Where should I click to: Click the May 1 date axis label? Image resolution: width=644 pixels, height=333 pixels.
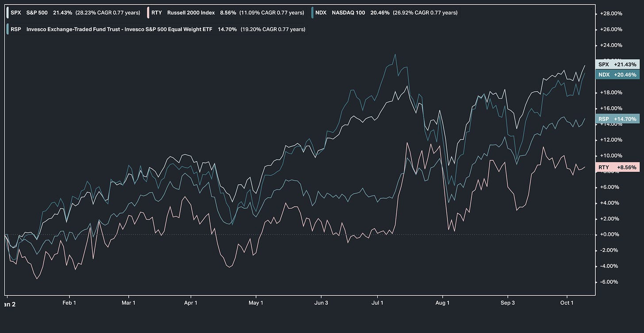[256, 303]
